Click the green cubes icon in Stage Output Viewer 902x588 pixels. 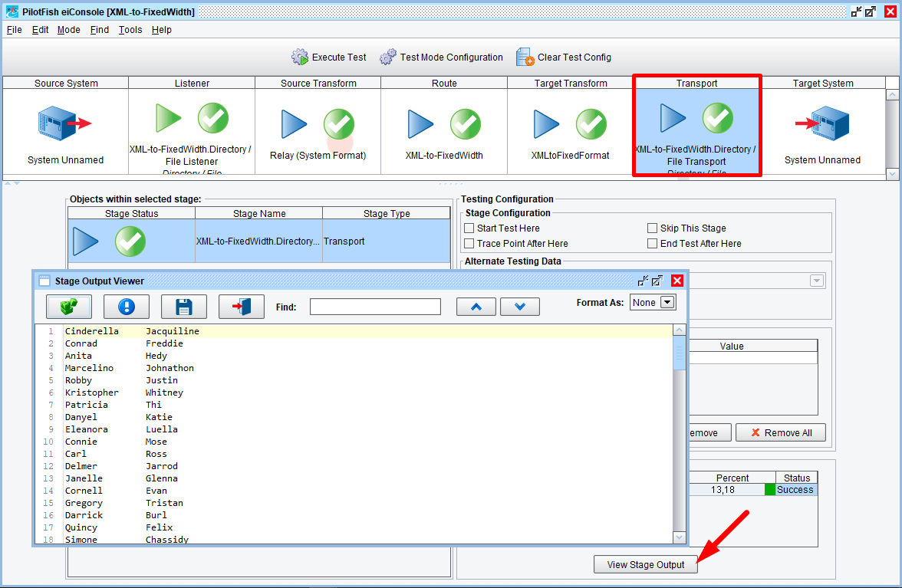[x=69, y=307]
